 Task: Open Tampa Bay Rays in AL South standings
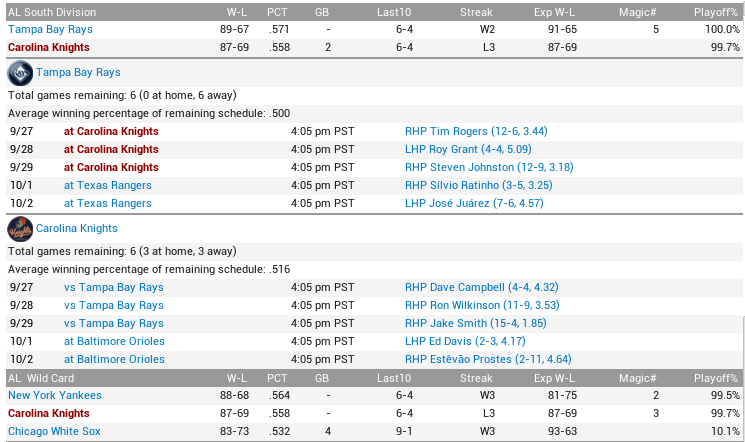[x=50, y=30]
